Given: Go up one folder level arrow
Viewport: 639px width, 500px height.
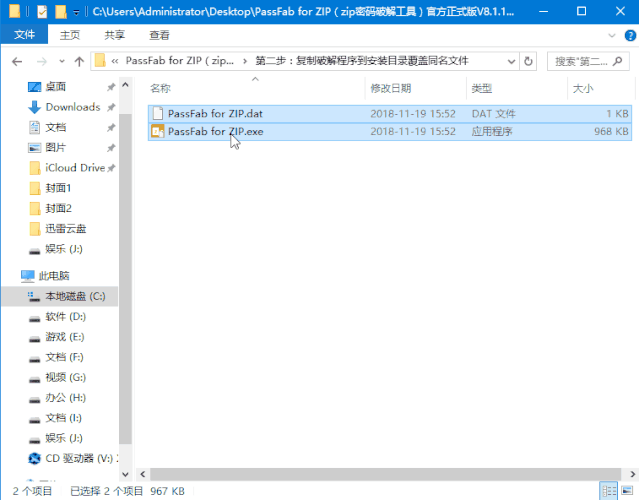Looking at the screenshot, I should [x=79, y=62].
